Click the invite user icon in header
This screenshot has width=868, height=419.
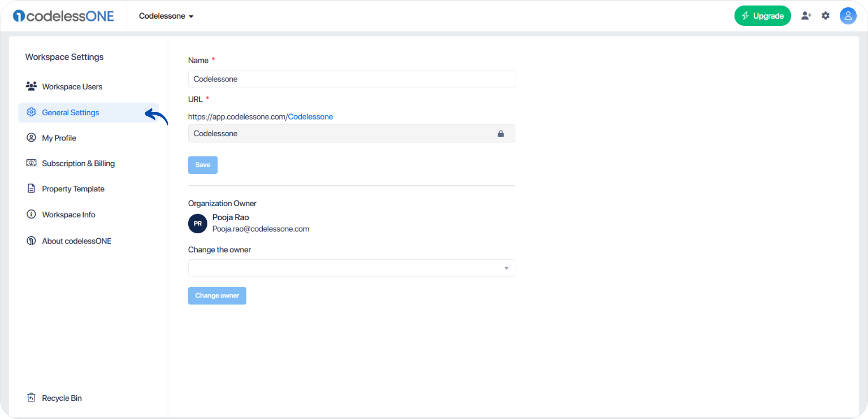[x=806, y=16]
